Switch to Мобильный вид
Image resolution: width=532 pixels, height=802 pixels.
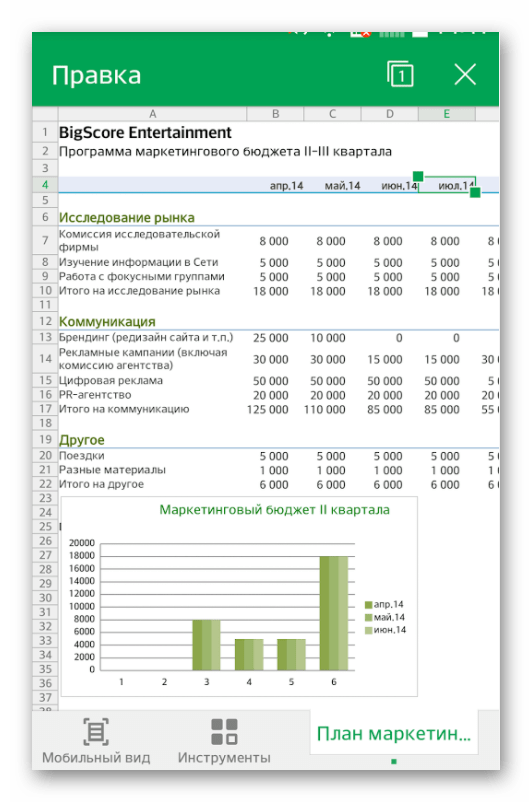(96, 740)
